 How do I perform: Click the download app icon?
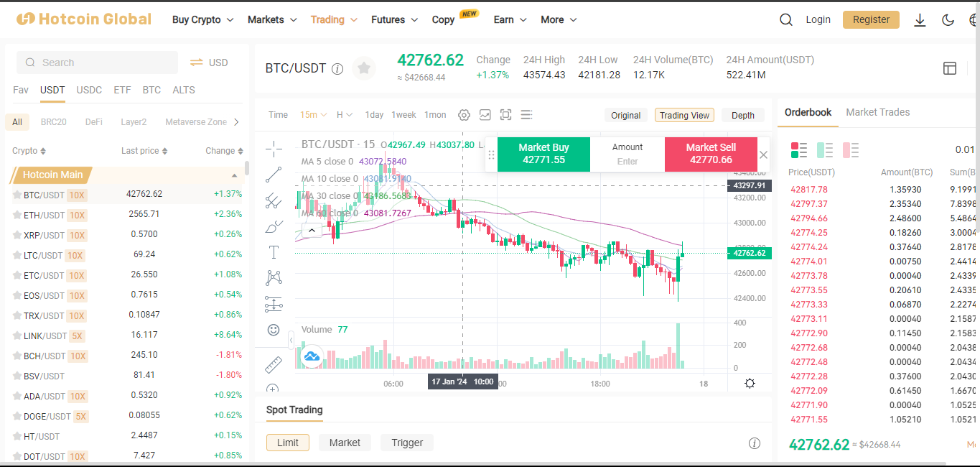tap(920, 20)
